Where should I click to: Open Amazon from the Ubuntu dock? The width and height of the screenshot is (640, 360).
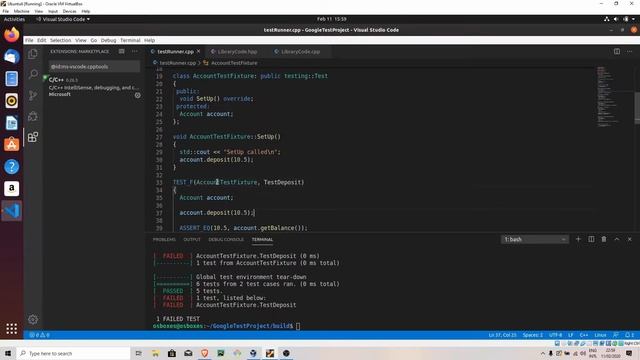[x=11, y=189]
